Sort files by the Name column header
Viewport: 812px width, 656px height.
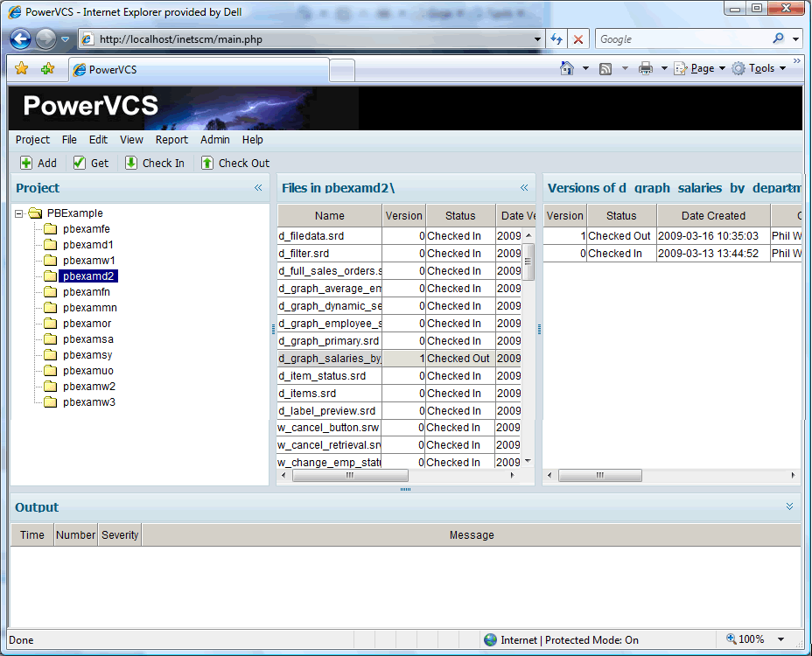click(329, 216)
